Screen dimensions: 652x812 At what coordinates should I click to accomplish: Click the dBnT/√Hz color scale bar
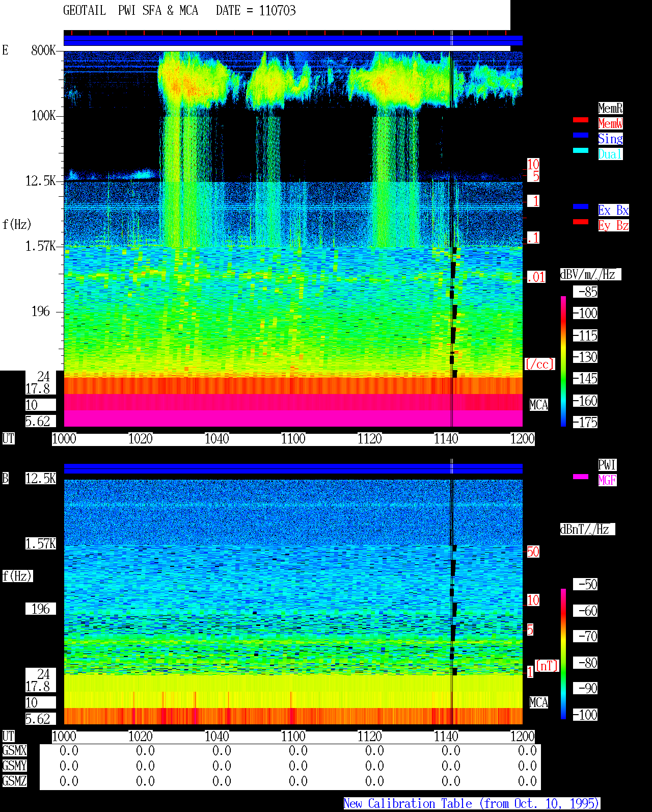pos(563,654)
